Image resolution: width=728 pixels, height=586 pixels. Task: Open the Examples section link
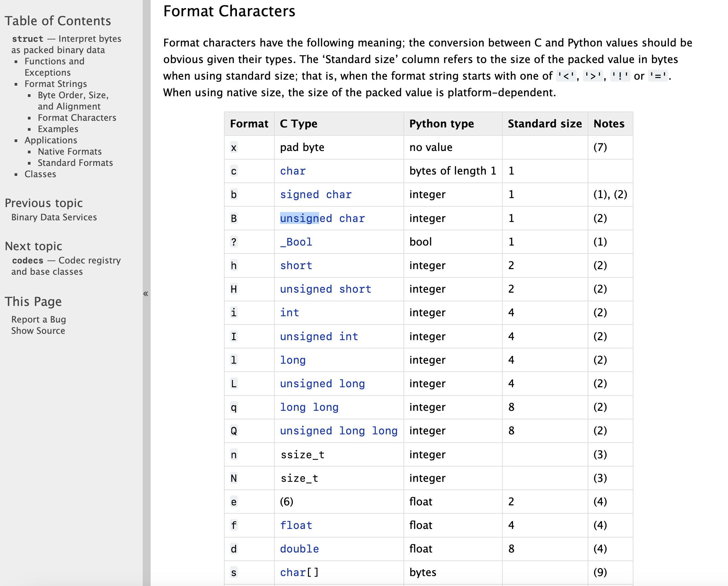[58, 129]
